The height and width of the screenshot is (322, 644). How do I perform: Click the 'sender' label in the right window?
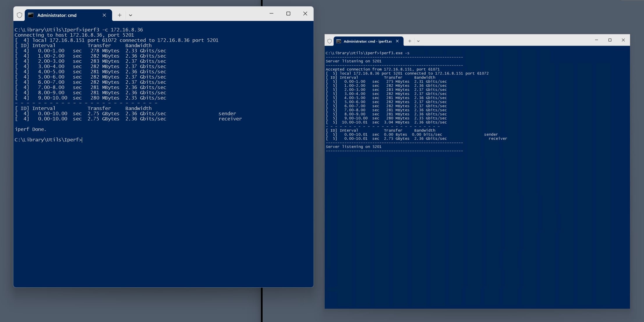[x=491, y=134]
